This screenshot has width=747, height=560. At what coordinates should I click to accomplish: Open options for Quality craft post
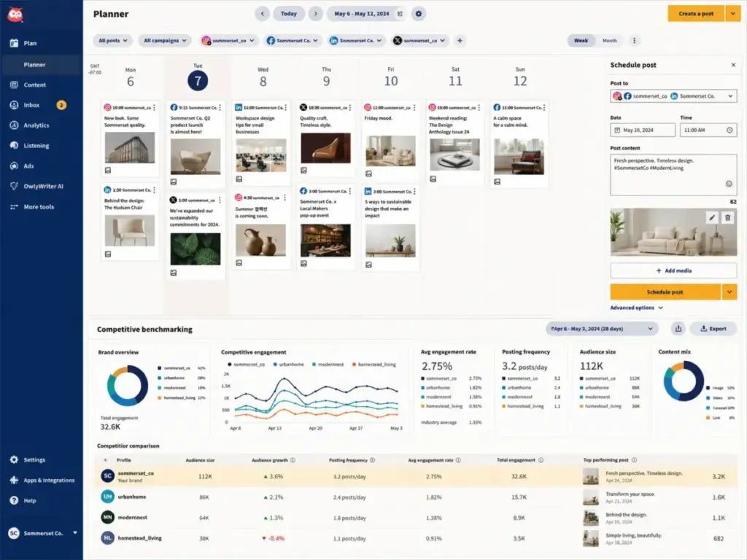(x=350, y=108)
